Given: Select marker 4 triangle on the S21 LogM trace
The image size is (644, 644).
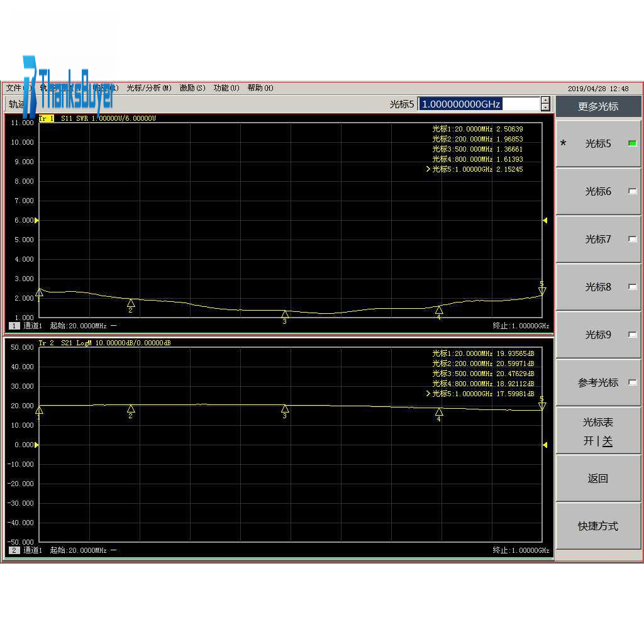Looking at the screenshot, I should [x=439, y=412].
